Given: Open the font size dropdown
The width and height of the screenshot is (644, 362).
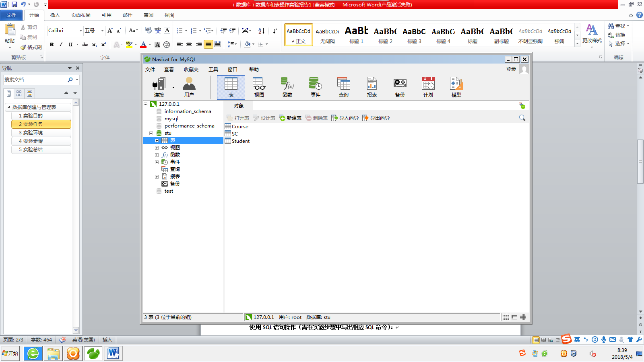Looking at the screenshot, I should [x=102, y=31].
